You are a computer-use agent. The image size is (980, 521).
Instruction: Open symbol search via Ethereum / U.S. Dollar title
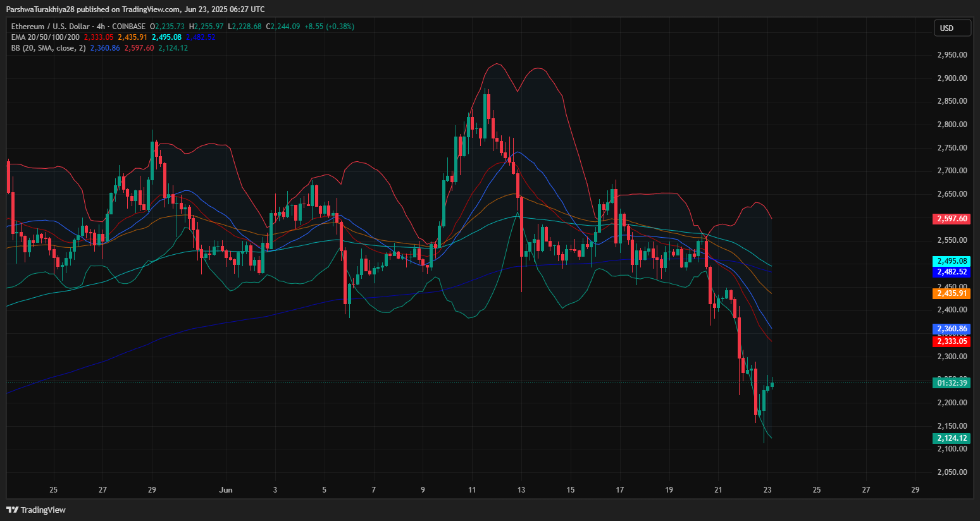(51, 26)
